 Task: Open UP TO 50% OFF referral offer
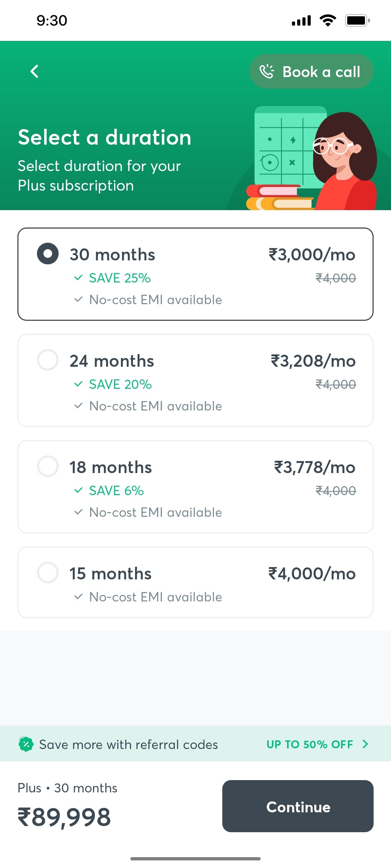click(310, 744)
